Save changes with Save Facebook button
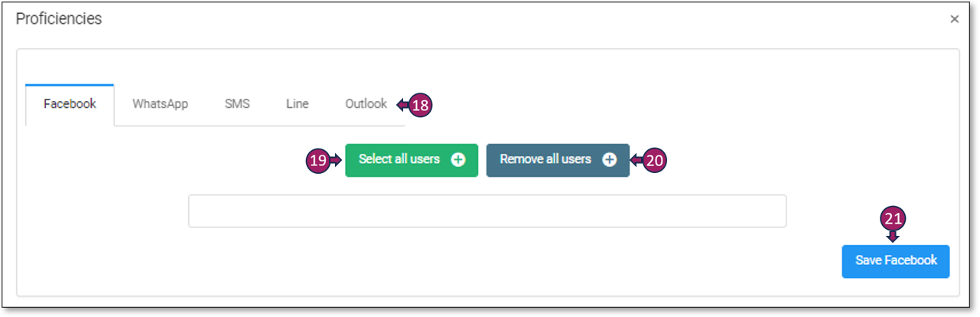 895,261
